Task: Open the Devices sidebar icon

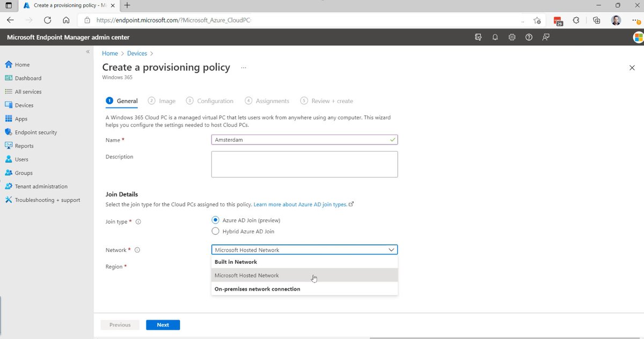Action: click(x=9, y=105)
